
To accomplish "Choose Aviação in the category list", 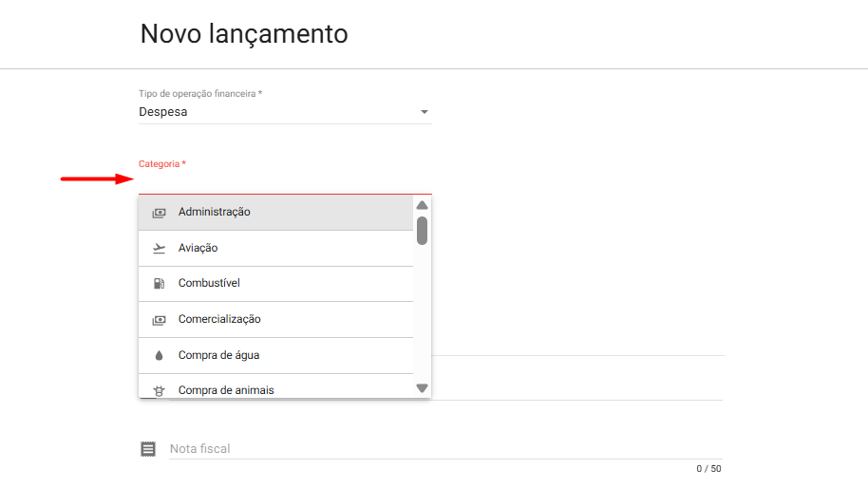I will tap(198, 249).
